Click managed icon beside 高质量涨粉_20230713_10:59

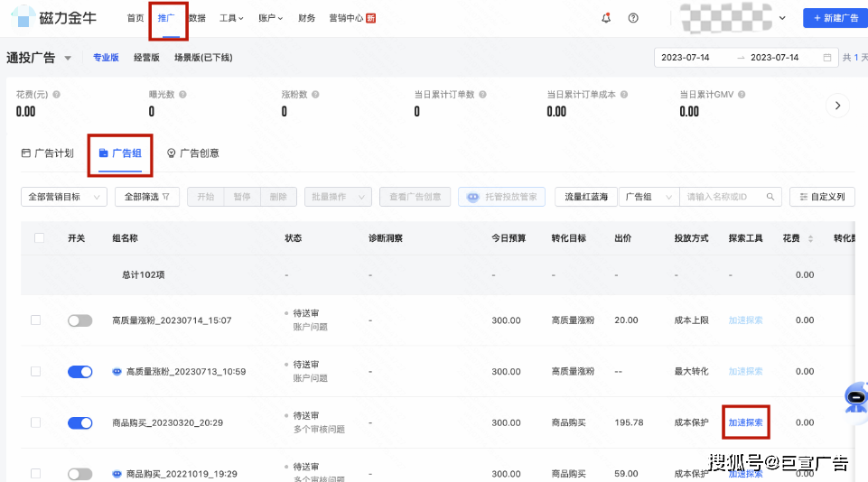pos(117,372)
